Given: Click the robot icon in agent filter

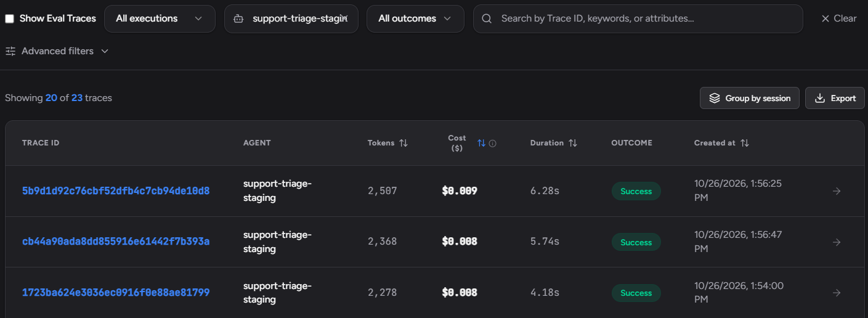Looking at the screenshot, I should pos(238,18).
